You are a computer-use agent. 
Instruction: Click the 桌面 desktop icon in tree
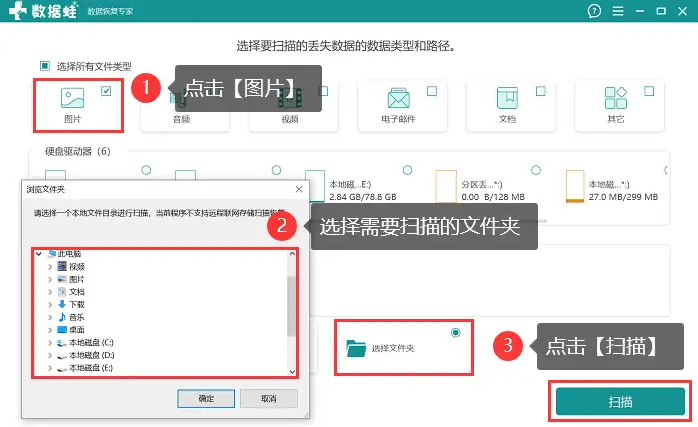click(62, 329)
